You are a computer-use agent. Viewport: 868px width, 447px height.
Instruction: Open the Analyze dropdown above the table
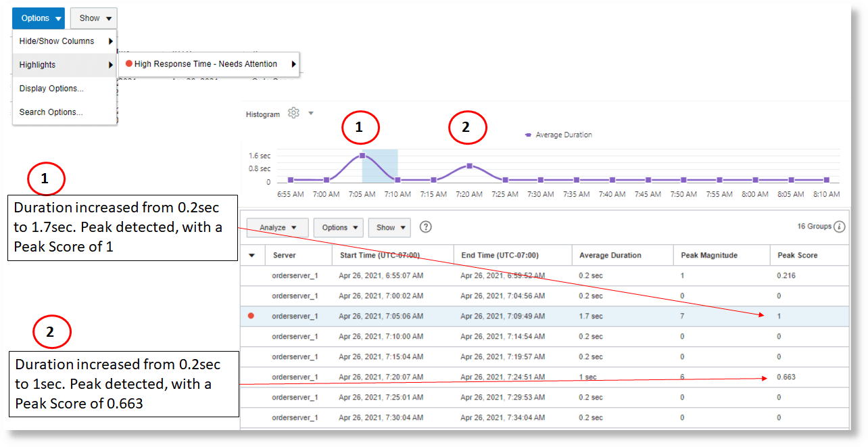(276, 227)
